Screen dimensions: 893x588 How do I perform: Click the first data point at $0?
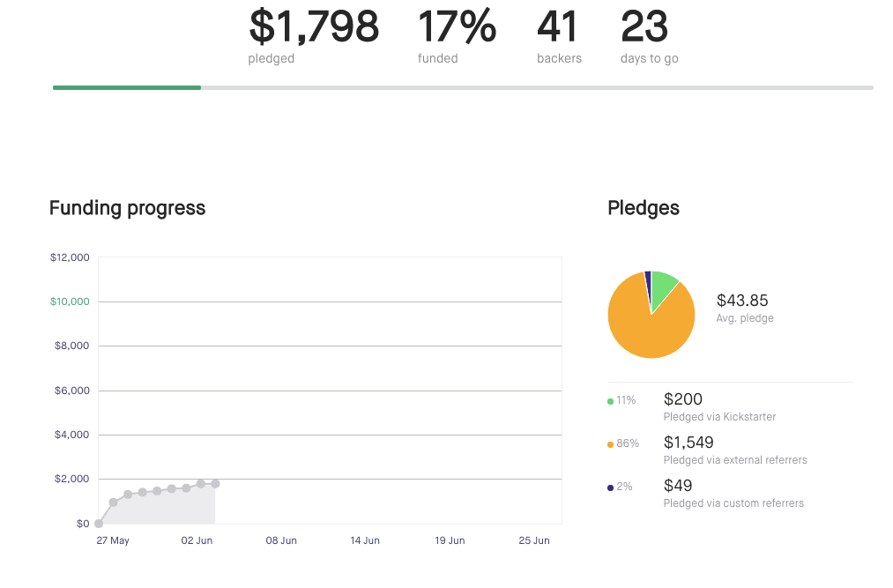[x=99, y=524]
